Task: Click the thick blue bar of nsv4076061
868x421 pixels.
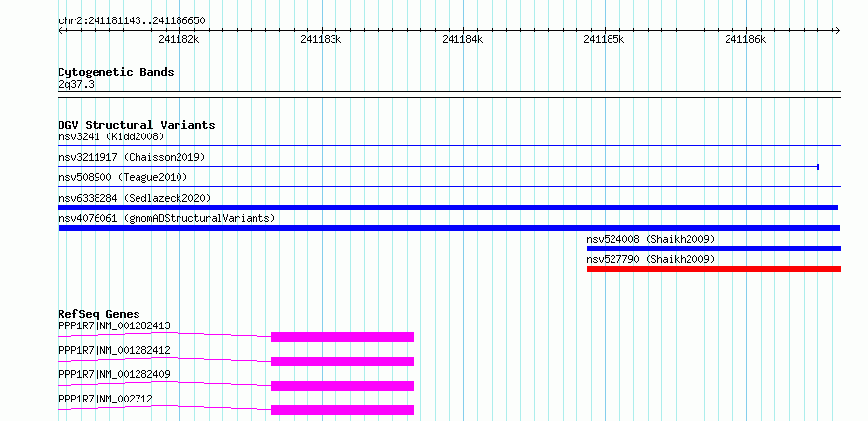Action: (449, 228)
